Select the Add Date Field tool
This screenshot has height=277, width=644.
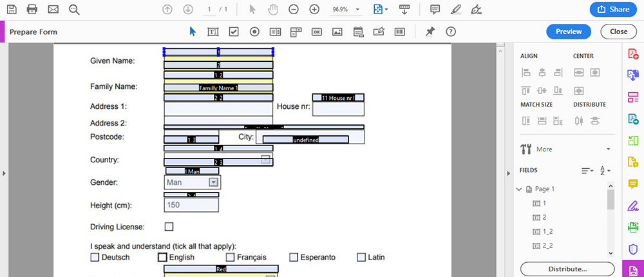(358, 32)
